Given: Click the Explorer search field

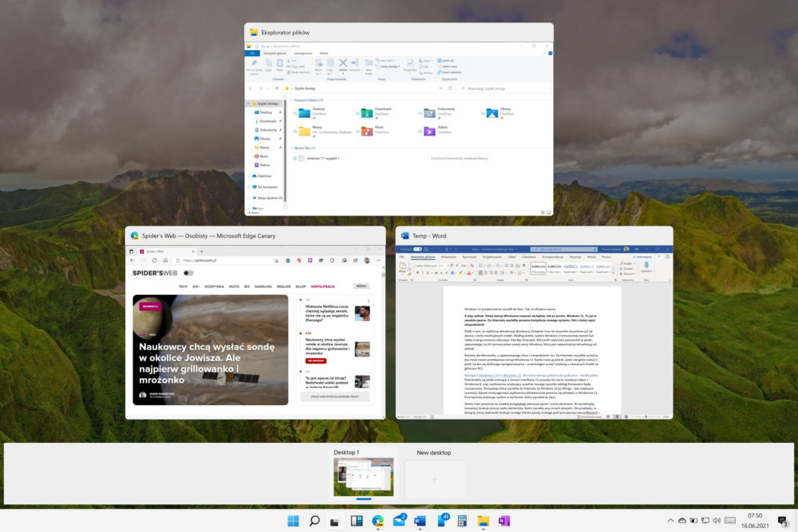Looking at the screenshot, I should point(505,89).
